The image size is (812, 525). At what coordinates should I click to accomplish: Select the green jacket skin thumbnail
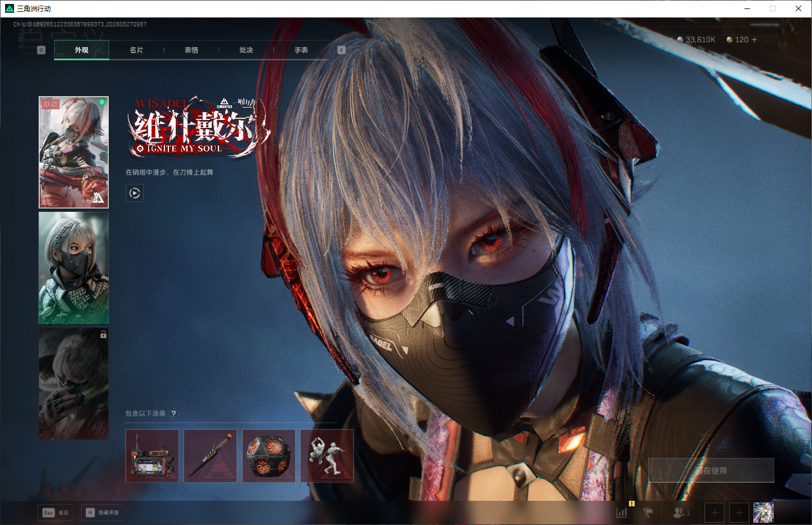click(x=74, y=268)
